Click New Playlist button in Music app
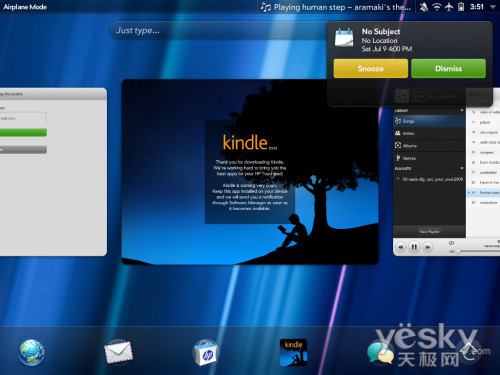Viewport: 500px width, 375px height. pos(429,231)
